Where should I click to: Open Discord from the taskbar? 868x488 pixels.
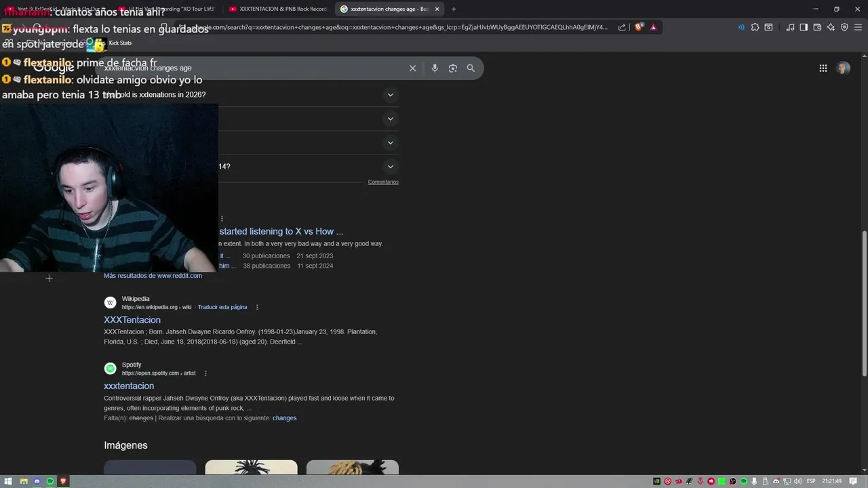(x=37, y=481)
